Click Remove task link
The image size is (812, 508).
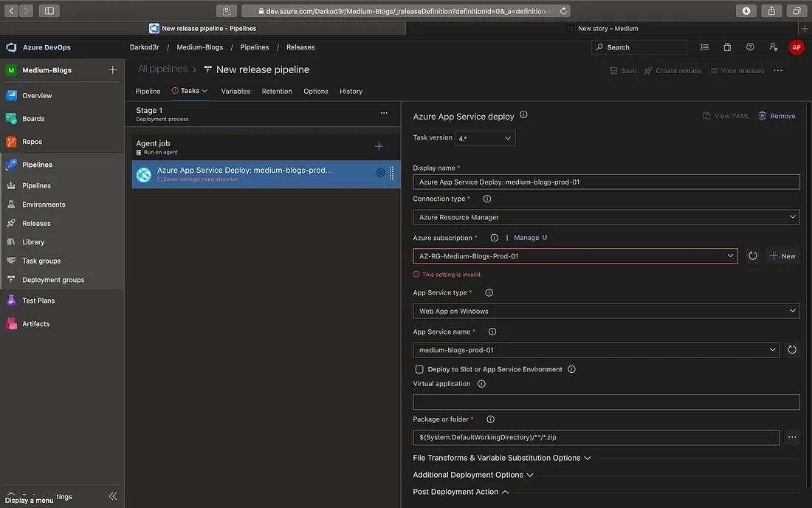click(777, 116)
